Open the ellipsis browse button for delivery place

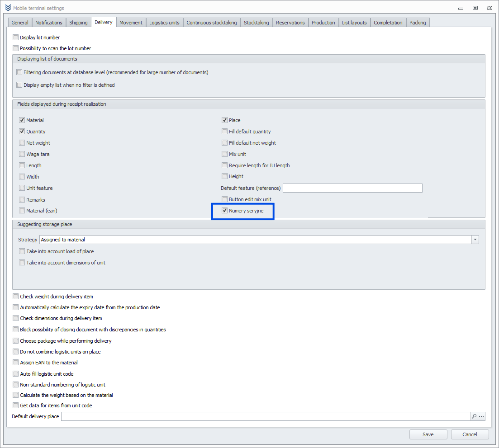click(x=481, y=416)
